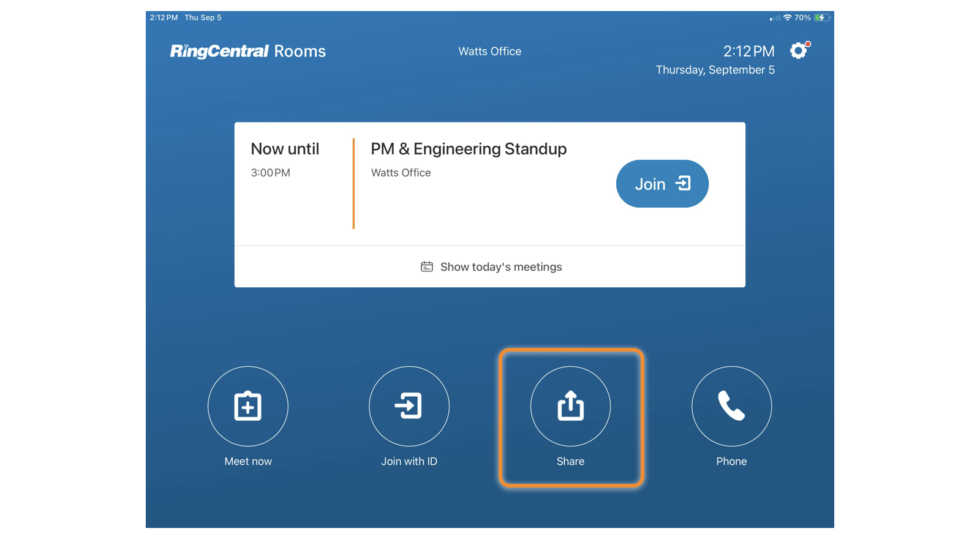Viewport: 980px width, 539px height.
Task: Select the PM & Engineering Standup title
Action: pos(469,149)
